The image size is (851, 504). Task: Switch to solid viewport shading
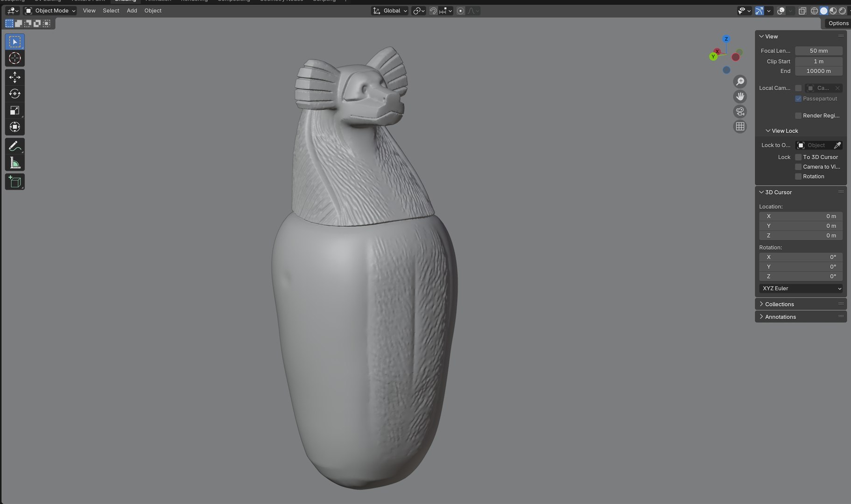pos(824,11)
